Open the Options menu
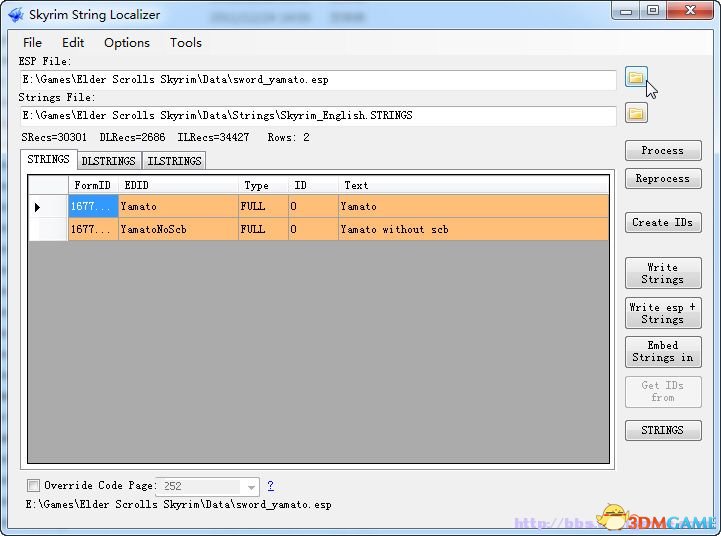721x536 pixels. 127,43
